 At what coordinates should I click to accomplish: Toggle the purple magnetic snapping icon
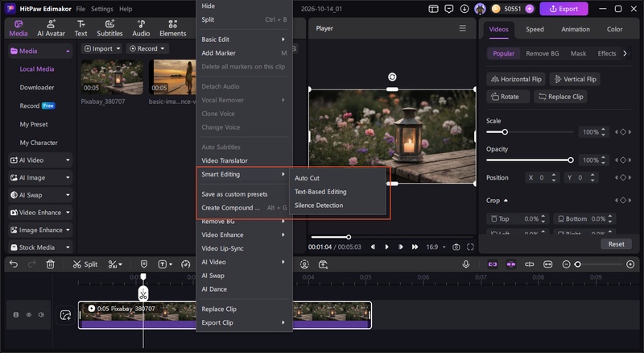click(511, 264)
